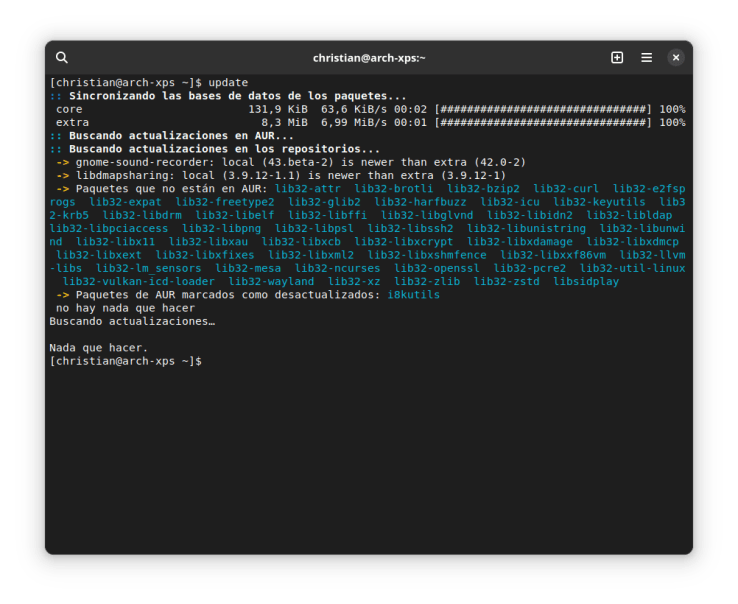Click package name lib32-libxshmfence
The height and width of the screenshot is (604, 738).
[427, 255]
